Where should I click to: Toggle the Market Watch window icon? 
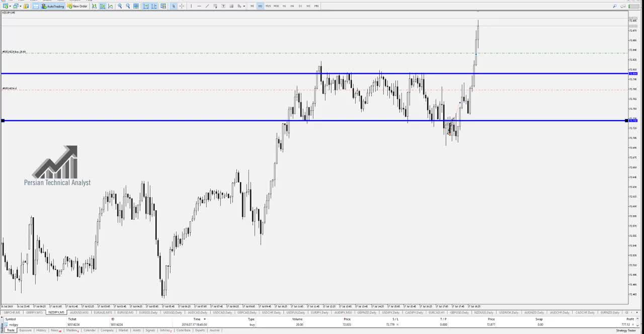pos(26,6)
